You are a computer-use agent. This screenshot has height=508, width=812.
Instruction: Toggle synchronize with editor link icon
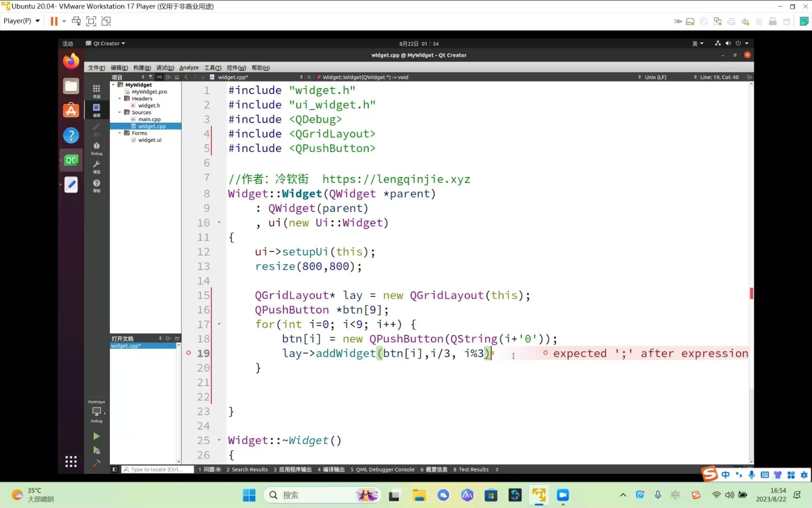click(x=159, y=77)
